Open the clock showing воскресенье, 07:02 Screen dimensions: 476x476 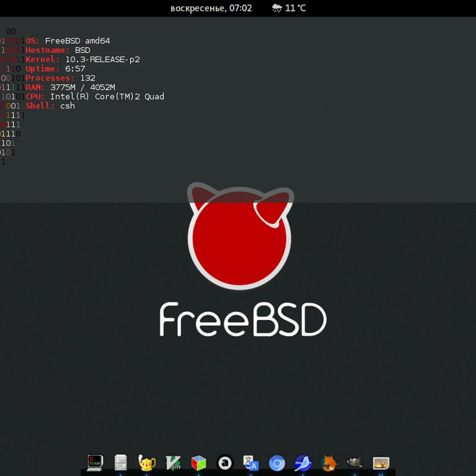pyautogui.click(x=211, y=8)
